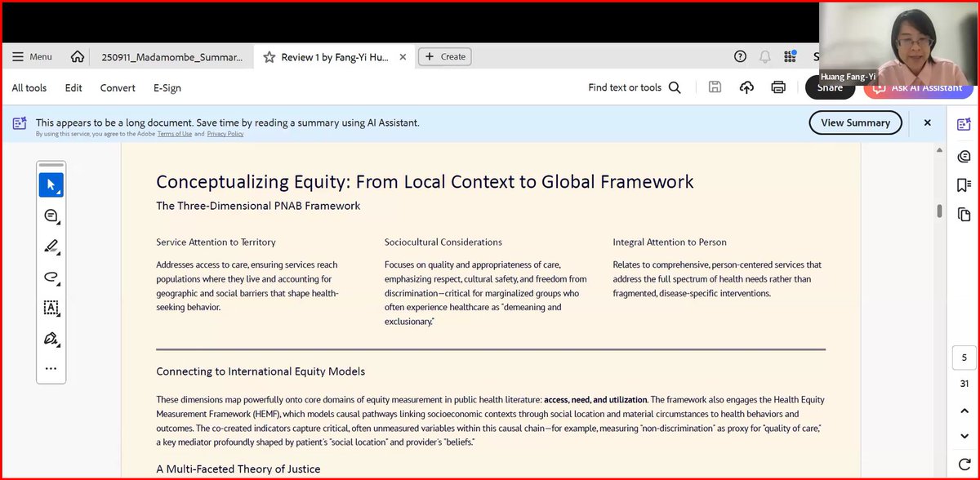Open the Bookmarks panel icon

click(x=964, y=184)
